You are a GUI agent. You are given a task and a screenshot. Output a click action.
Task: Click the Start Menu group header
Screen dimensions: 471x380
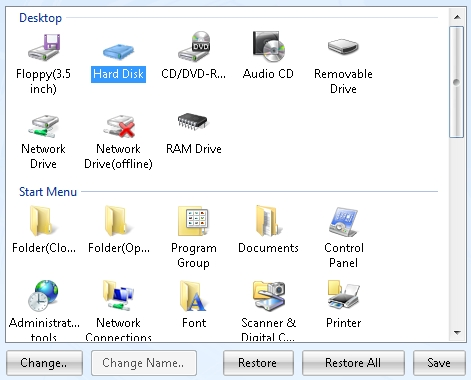pyautogui.click(x=48, y=192)
